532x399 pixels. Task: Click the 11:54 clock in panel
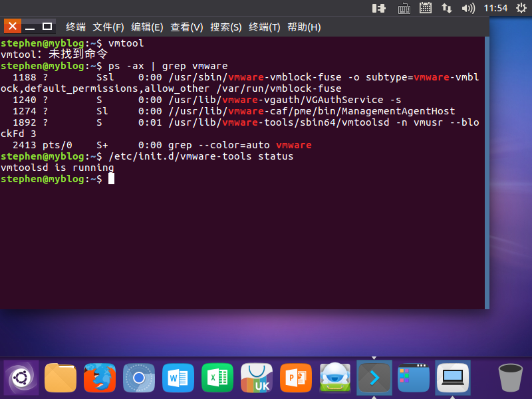[x=495, y=8]
